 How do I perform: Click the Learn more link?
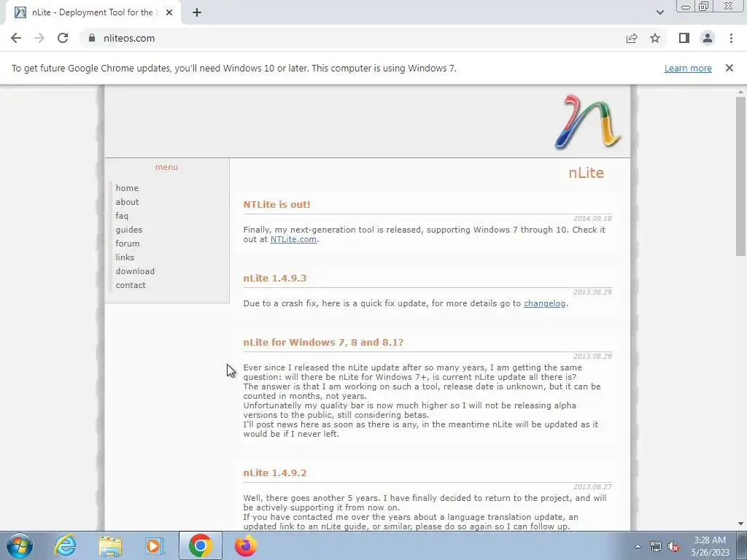(688, 68)
